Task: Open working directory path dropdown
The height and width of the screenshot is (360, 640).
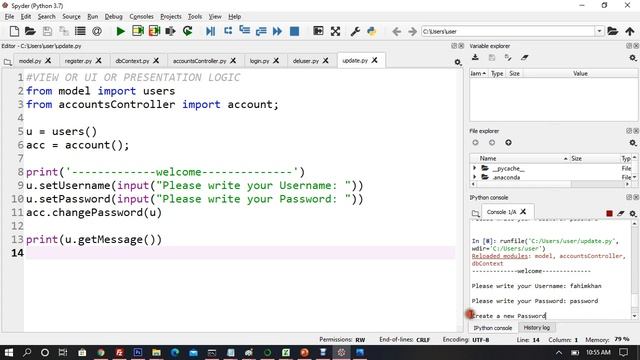Action: pos(599,31)
